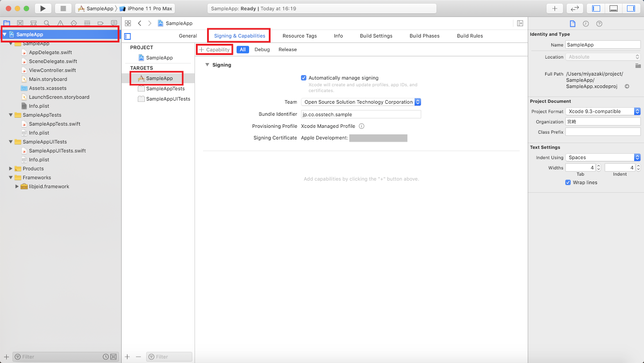Viewport: 644px width, 363px height.
Task: Add an editor on the right
Action: (x=520, y=23)
